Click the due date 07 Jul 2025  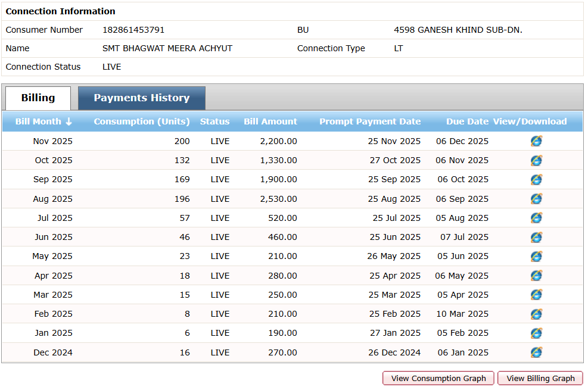pos(464,237)
